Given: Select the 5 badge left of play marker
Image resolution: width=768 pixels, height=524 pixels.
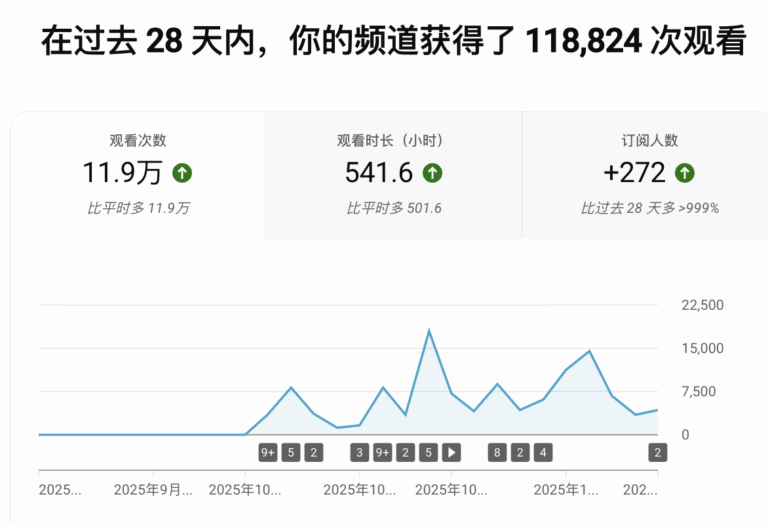Looking at the screenshot, I should pyautogui.click(x=428, y=452).
